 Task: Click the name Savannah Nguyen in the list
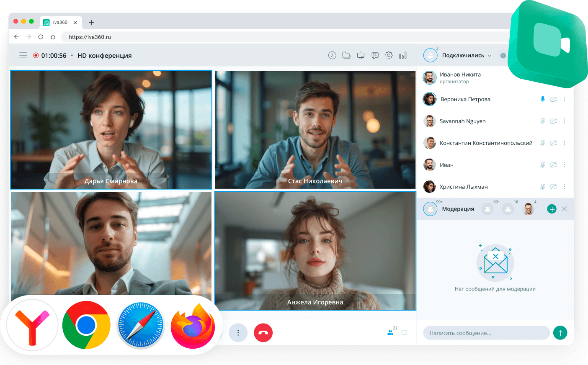pyautogui.click(x=462, y=121)
